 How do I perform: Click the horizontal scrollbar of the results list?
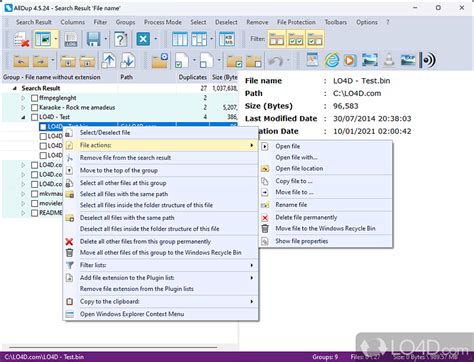click(113, 347)
